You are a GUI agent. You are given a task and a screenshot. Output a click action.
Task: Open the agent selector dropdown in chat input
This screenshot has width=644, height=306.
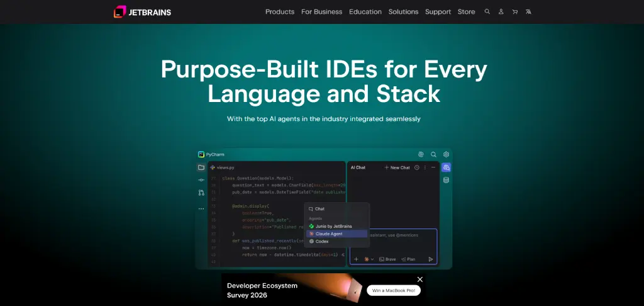369,259
